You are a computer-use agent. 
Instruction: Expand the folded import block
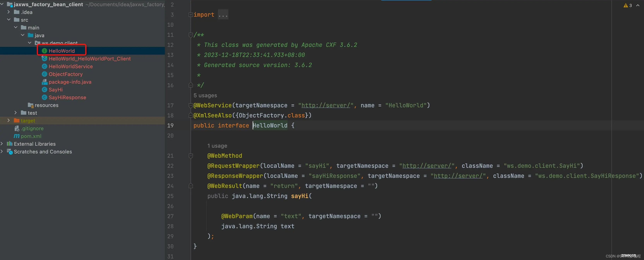click(190, 15)
